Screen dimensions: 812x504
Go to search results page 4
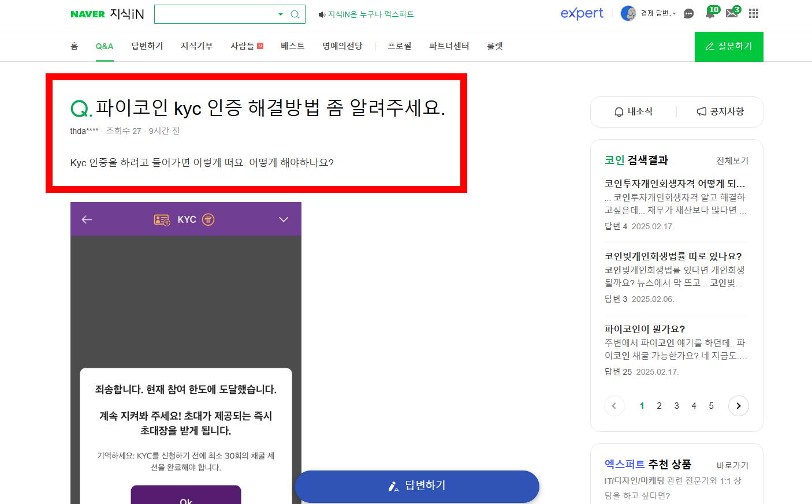tap(694, 406)
